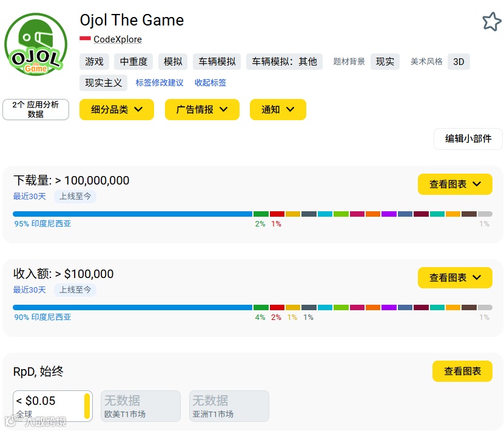Click the Ojol The Game app icon

tap(36, 44)
